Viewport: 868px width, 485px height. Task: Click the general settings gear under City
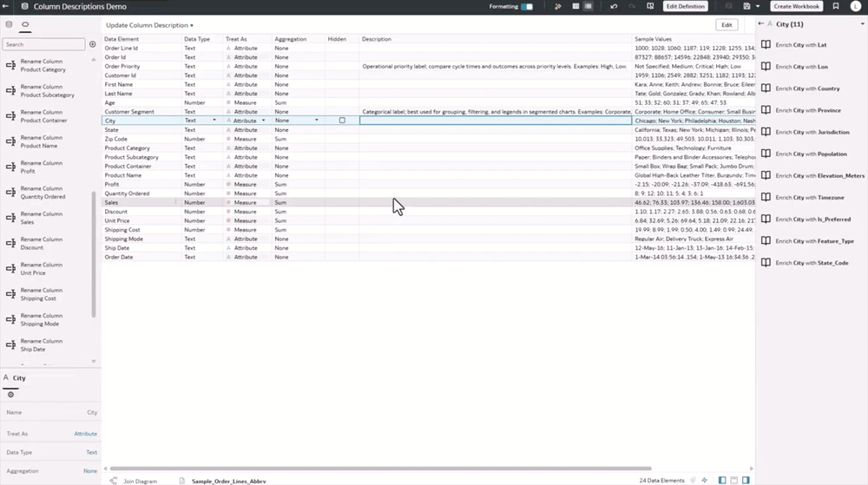10,394
